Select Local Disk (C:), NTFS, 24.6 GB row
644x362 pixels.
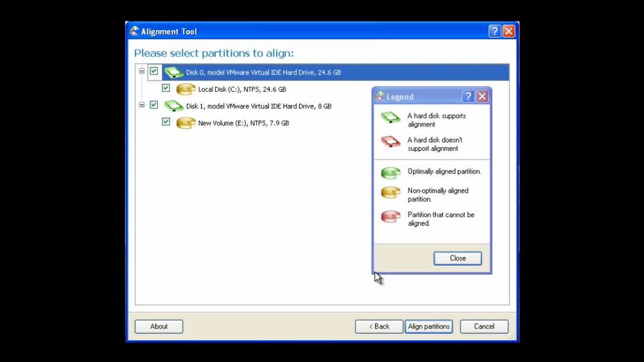pos(242,89)
